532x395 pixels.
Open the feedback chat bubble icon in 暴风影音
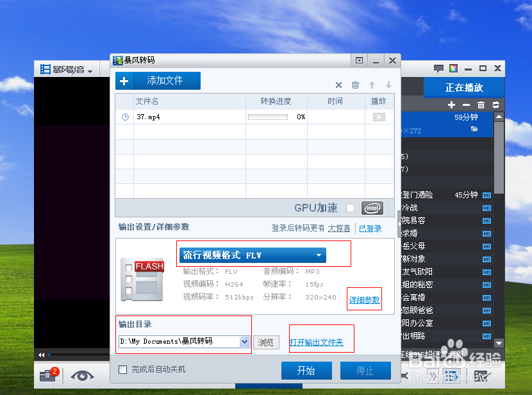click(x=438, y=69)
